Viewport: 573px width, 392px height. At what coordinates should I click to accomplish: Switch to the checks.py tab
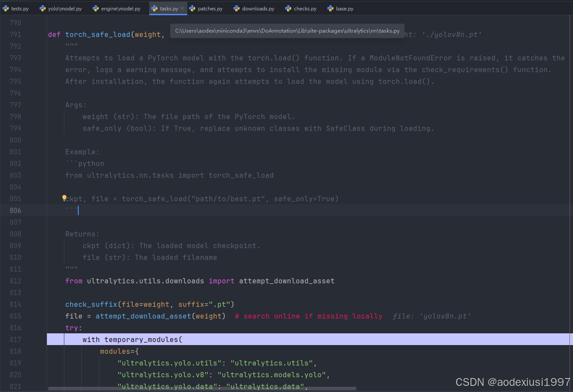[301, 9]
